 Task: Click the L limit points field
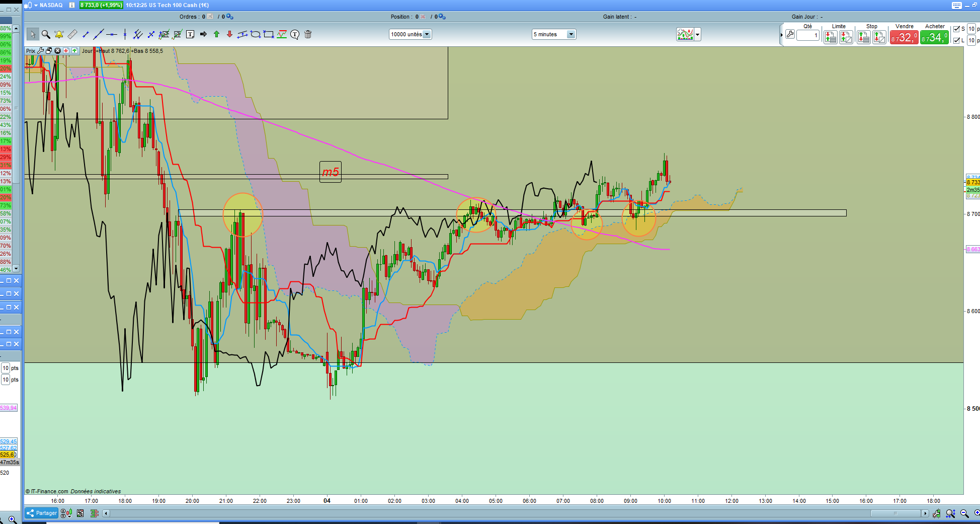(x=971, y=40)
